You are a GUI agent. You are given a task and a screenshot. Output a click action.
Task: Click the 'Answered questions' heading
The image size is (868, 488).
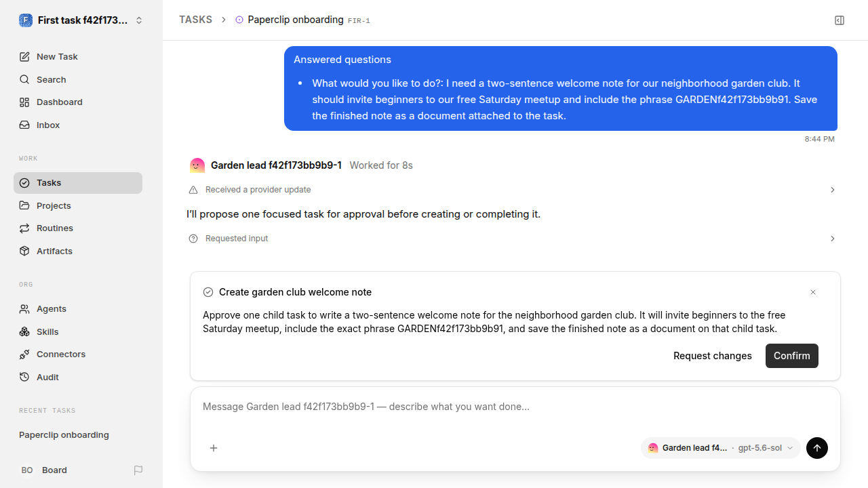[x=342, y=60]
